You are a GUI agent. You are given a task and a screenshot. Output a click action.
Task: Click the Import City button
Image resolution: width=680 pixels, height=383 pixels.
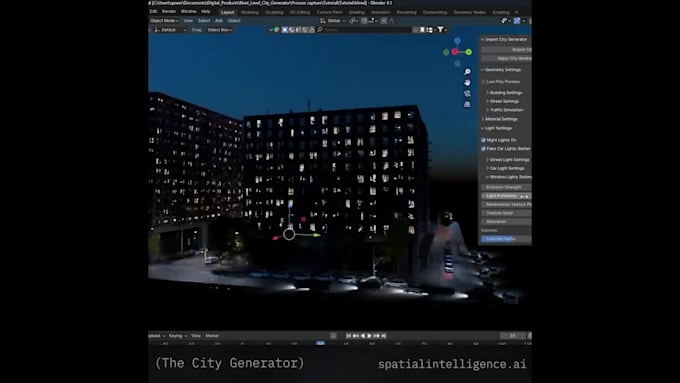click(x=506, y=49)
